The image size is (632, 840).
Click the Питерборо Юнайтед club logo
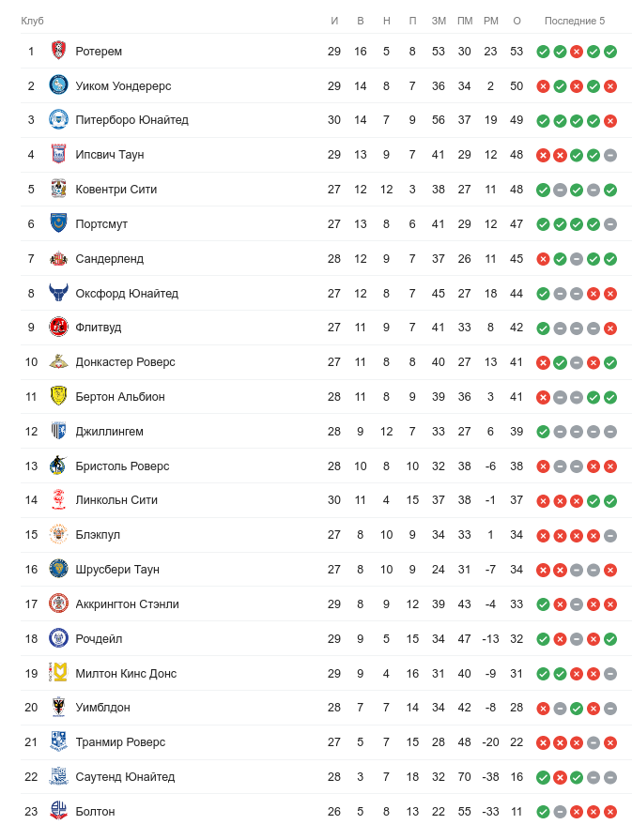coord(58,120)
